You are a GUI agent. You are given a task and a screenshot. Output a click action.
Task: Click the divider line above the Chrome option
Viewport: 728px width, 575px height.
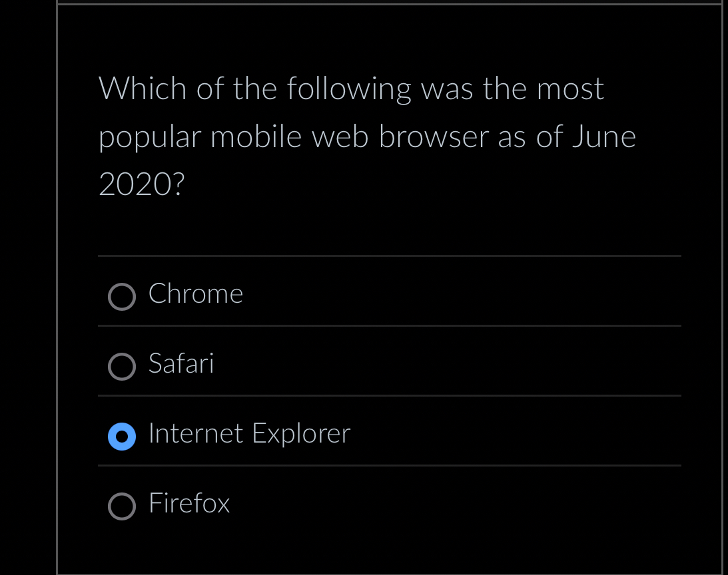[390, 256]
